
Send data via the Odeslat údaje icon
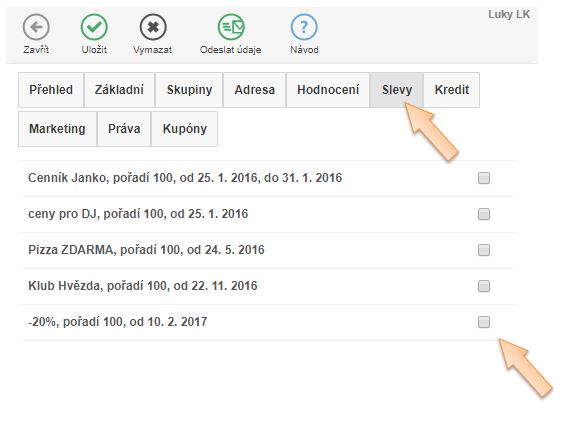[231, 27]
